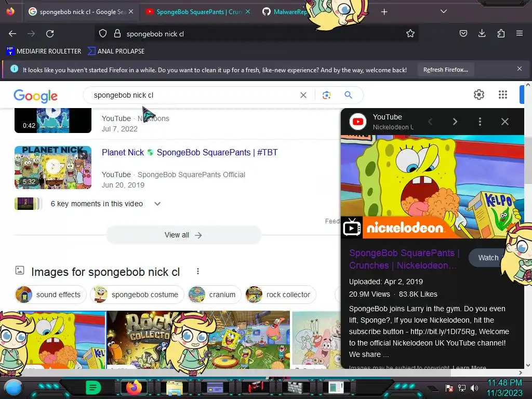Click the View all videos button
This screenshot has height=399, width=532.
(183, 235)
